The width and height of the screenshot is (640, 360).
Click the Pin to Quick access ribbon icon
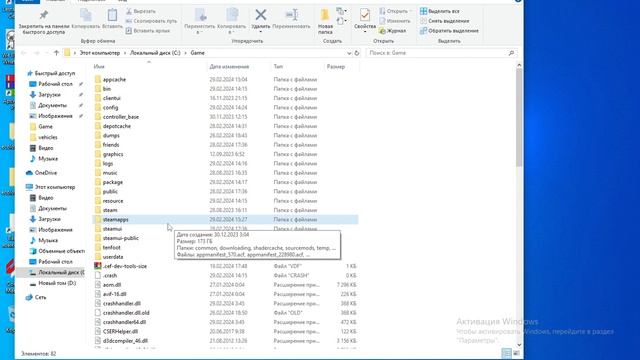tap(43, 16)
